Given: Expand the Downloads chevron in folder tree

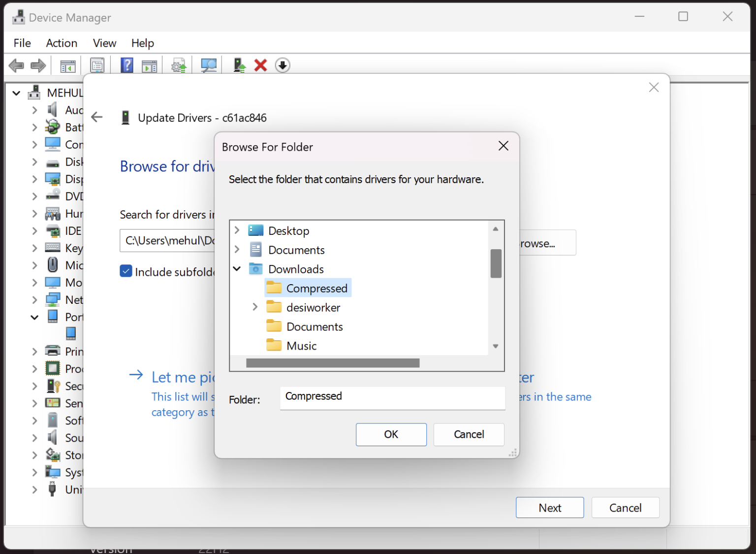Looking at the screenshot, I should click(x=237, y=268).
